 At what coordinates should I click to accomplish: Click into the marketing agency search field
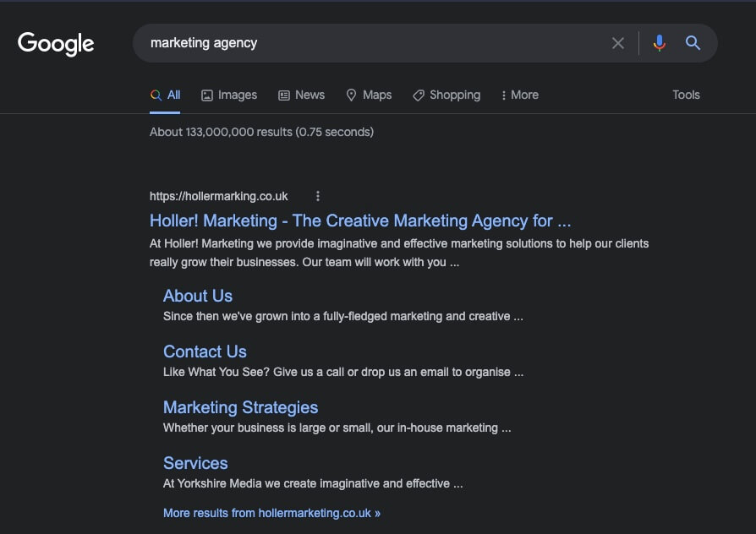tap(371, 43)
